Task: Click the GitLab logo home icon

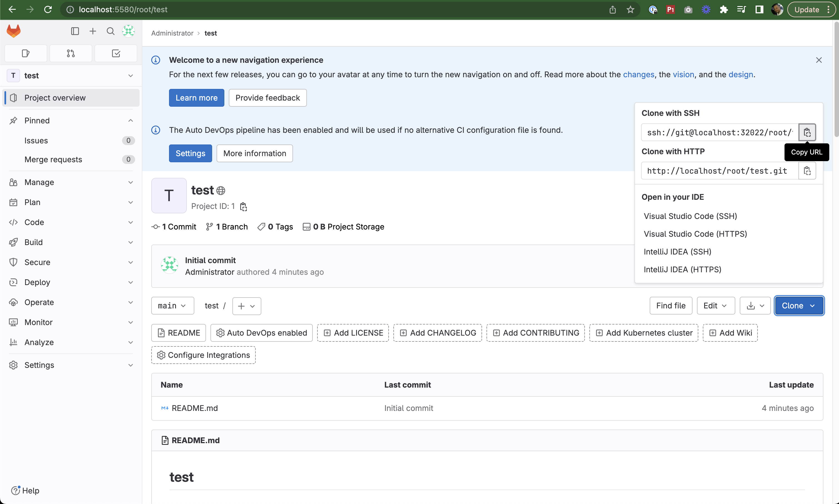Action: [14, 31]
